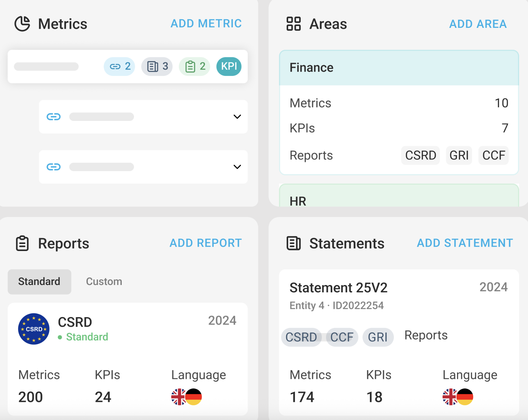Viewport: 528px width, 420px height.
Task: Click the ADD METRIC link
Action: pyautogui.click(x=206, y=24)
